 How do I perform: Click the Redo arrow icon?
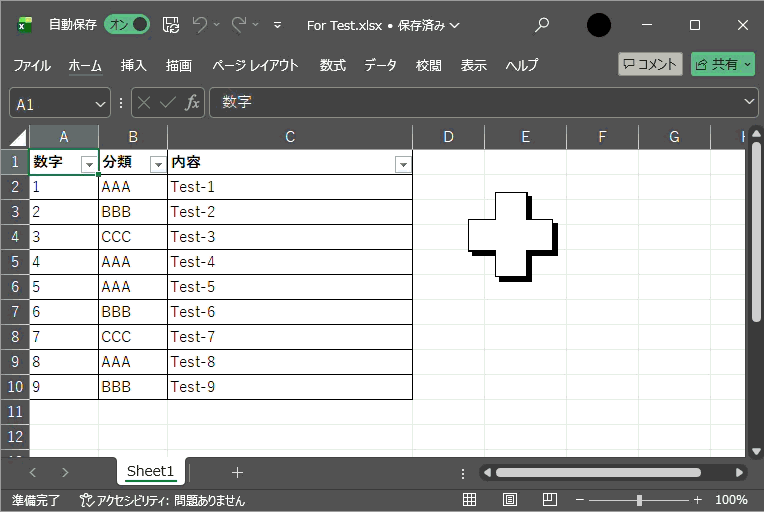239,25
